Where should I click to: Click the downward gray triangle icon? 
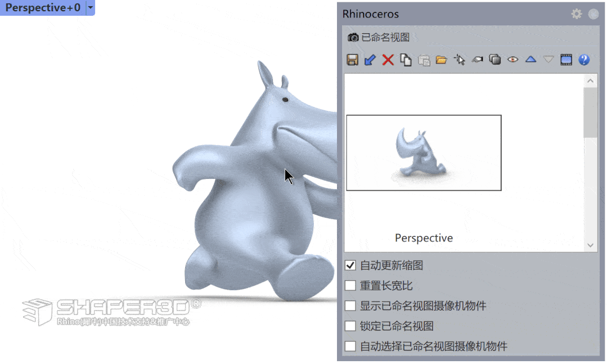click(548, 60)
